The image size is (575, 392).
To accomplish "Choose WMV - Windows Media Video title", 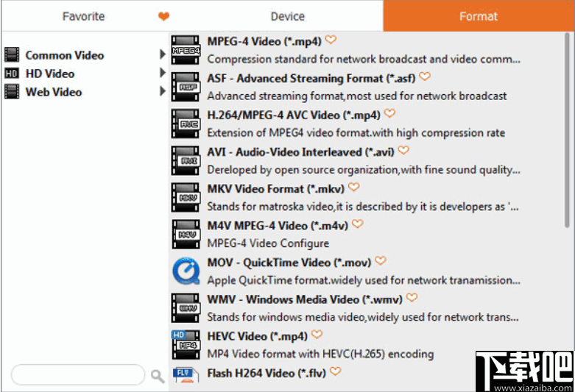I will (x=305, y=299).
